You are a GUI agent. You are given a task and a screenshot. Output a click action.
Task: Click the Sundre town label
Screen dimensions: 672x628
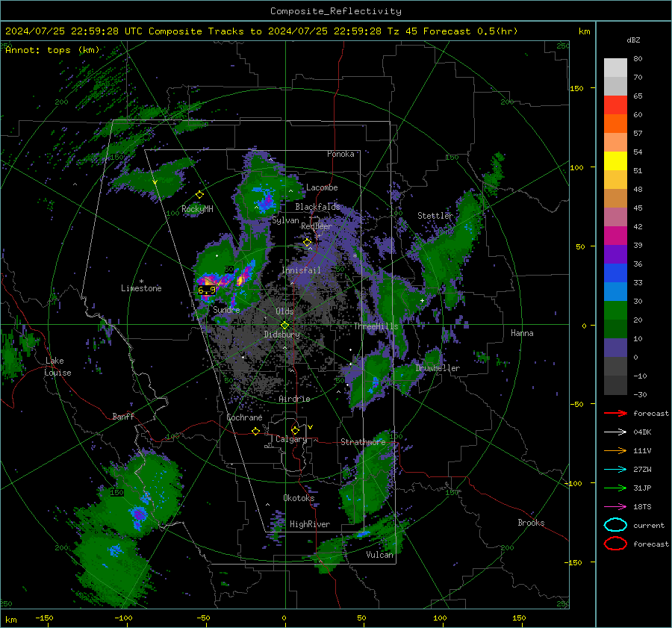pyautogui.click(x=226, y=310)
